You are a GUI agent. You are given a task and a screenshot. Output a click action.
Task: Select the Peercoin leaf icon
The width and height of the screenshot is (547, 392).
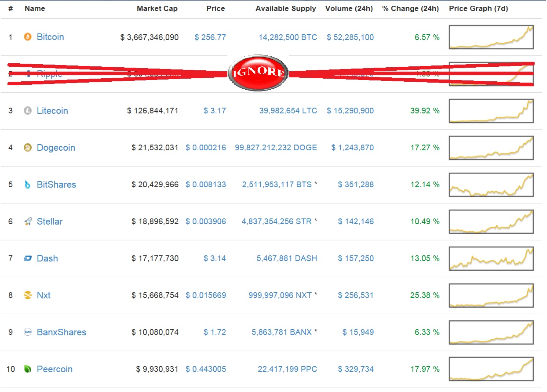click(27, 369)
